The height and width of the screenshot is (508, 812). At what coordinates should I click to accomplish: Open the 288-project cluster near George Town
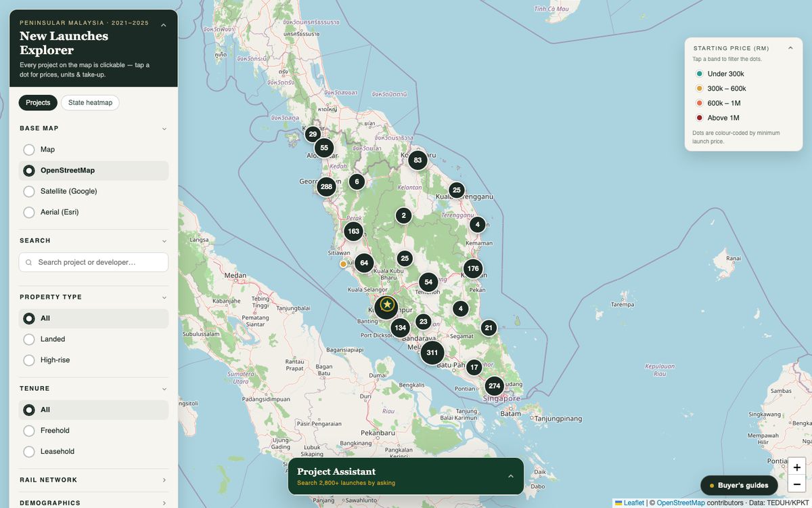(326, 186)
